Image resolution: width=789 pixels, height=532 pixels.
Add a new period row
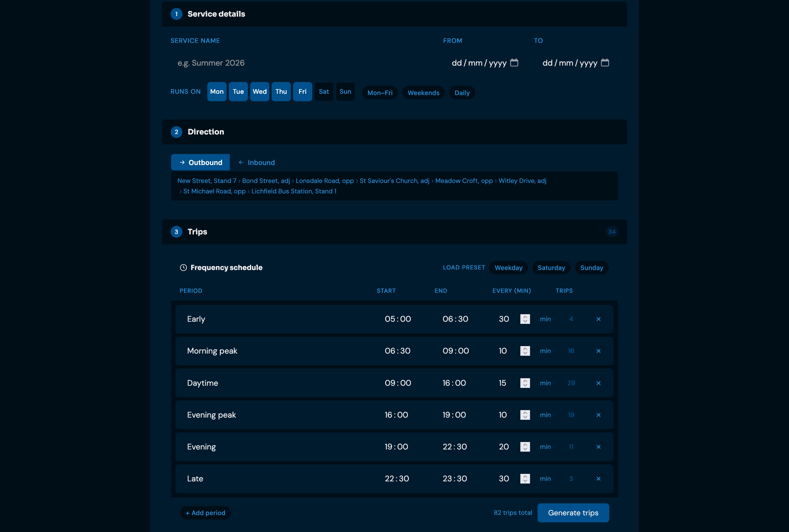(205, 513)
